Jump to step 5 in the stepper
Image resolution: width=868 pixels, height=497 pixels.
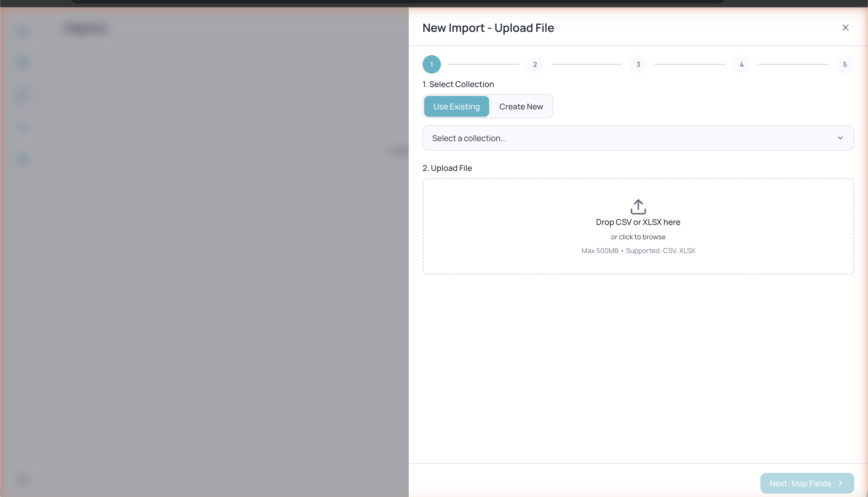tap(844, 65)
